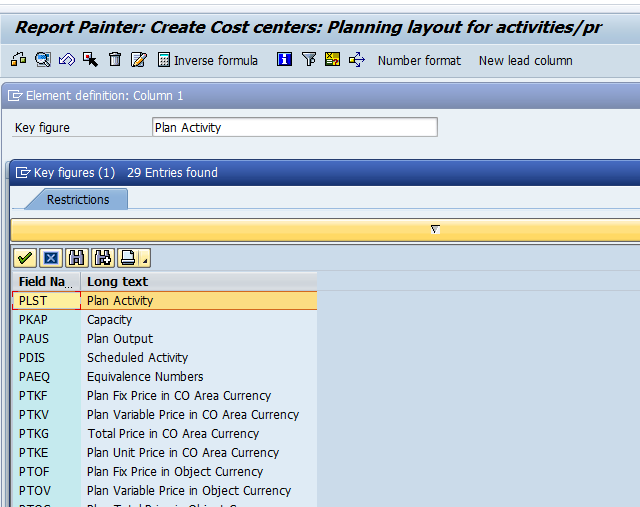Open Number format from the toolbar
The height and width of the screenshot is (507, 640).
419,60
